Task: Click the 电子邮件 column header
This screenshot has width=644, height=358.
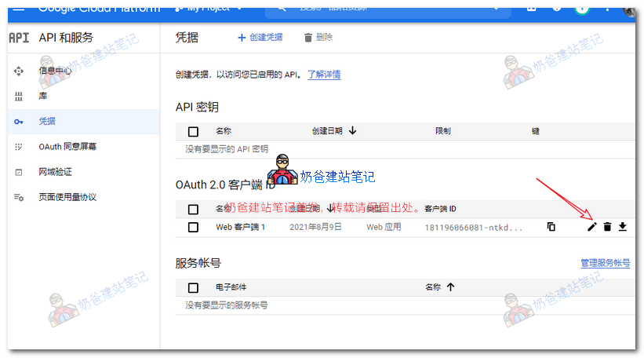Action: [231, 287]
